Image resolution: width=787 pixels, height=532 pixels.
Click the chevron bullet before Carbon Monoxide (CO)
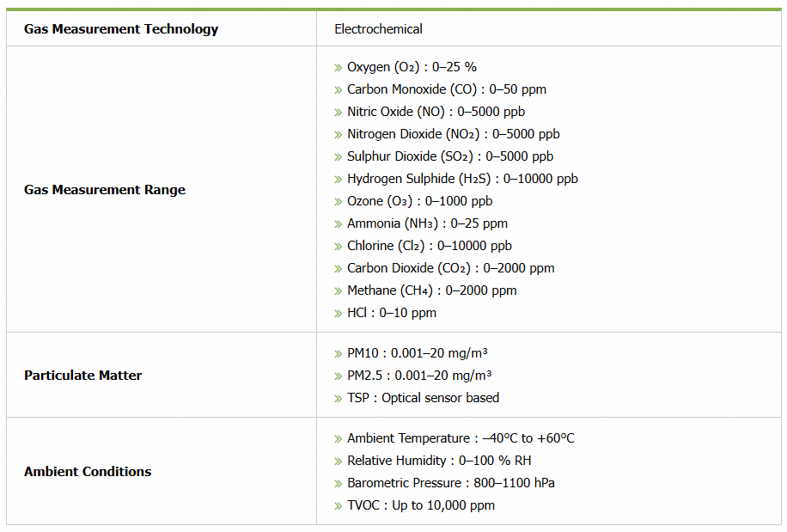pyautogui.click(x=339, y=89)
